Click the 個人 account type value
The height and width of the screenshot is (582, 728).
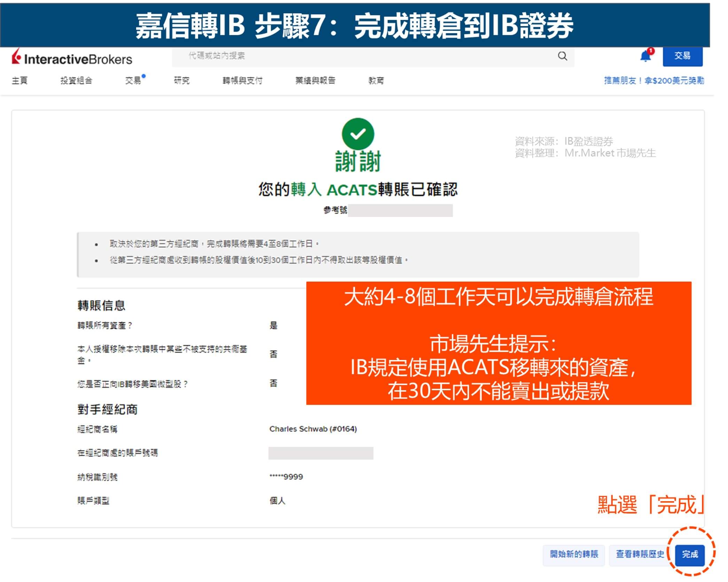click(x=277, y=501)
